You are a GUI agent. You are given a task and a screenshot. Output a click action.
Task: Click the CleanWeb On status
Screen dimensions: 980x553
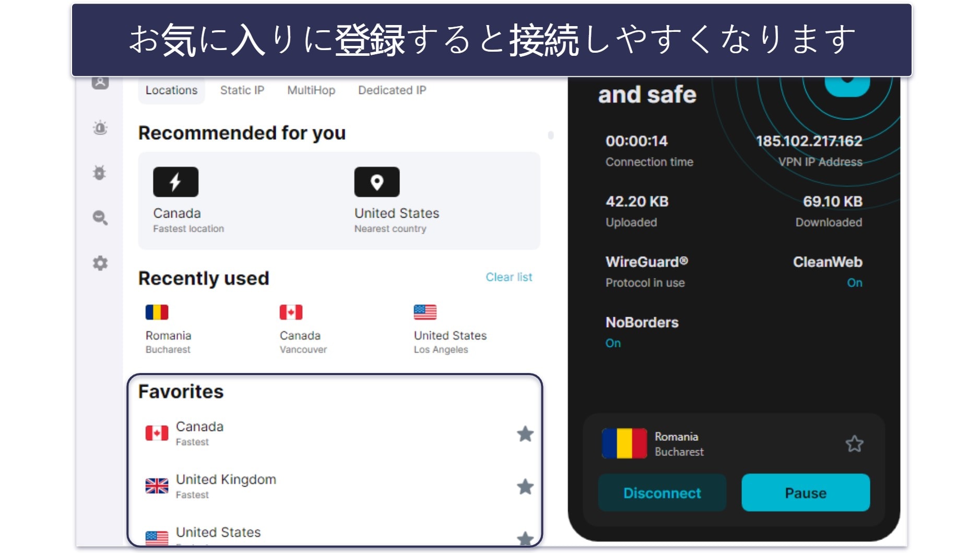tap(854, 283)
